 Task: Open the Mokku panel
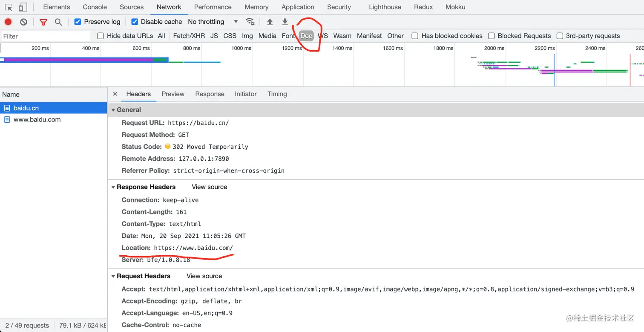tap(455, 7)
